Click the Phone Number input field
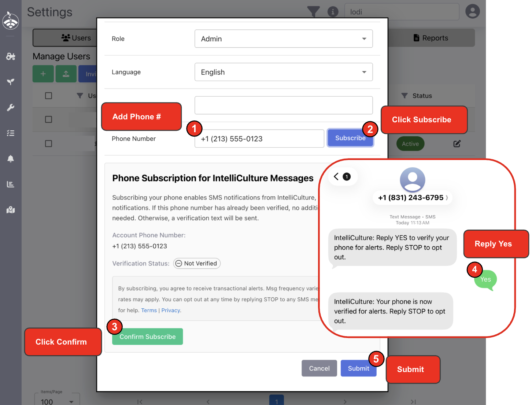Viewport: 532px width, 405px height. [x=259, y=139]
